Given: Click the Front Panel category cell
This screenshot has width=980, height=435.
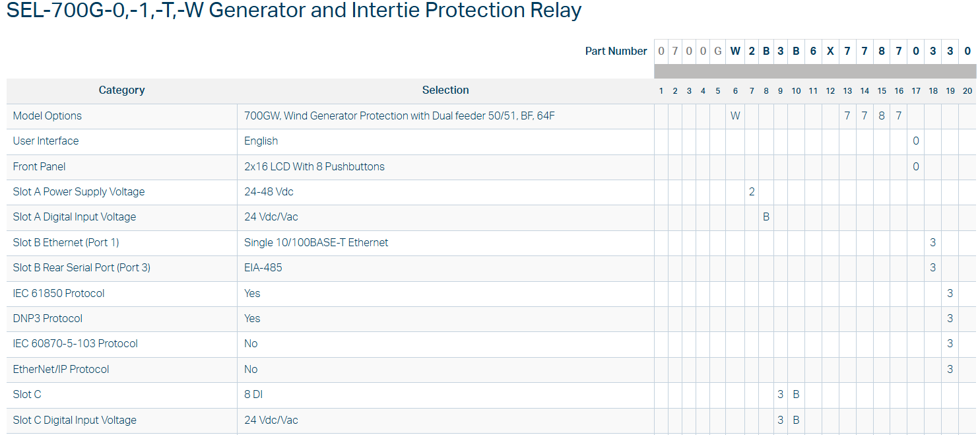Looking at the screenshot, I should click(x=122, y=166).
